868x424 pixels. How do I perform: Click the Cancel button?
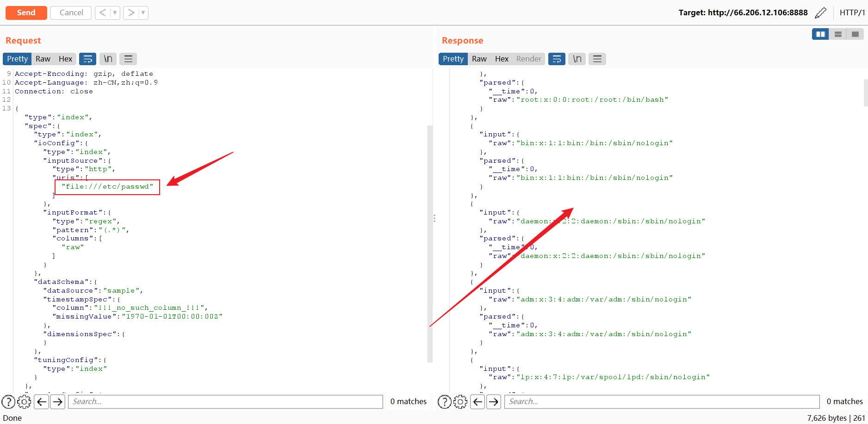coord(70,12)
